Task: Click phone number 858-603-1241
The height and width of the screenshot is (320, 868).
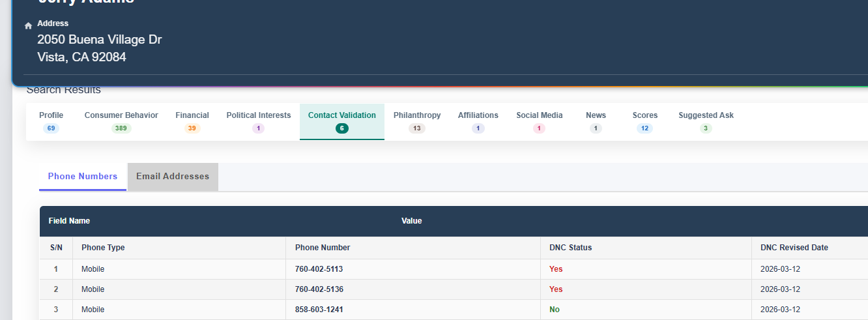Action: click(x=319, y=310)
